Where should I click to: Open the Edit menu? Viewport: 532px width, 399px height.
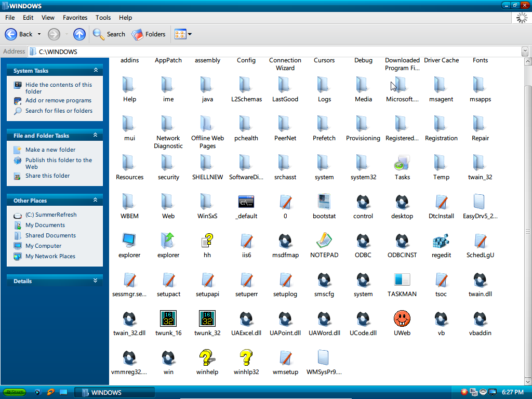(x=28, y=18)
